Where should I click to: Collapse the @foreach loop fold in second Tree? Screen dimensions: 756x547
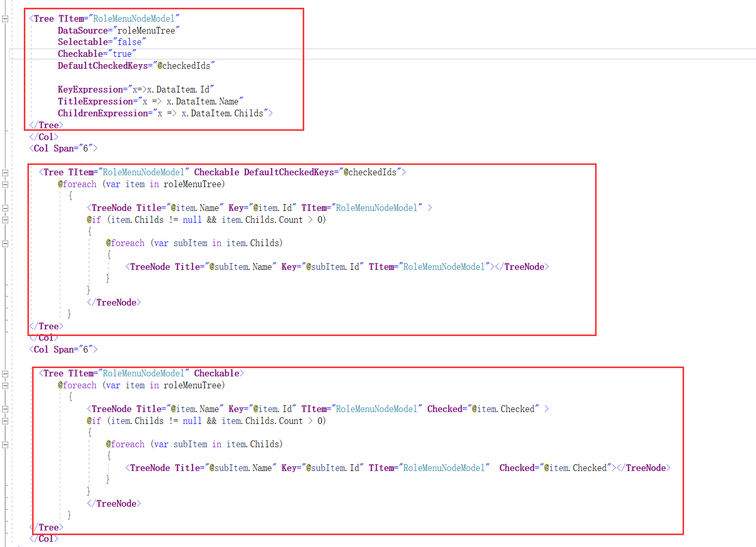pyautogui.click(x=4, y=184)
